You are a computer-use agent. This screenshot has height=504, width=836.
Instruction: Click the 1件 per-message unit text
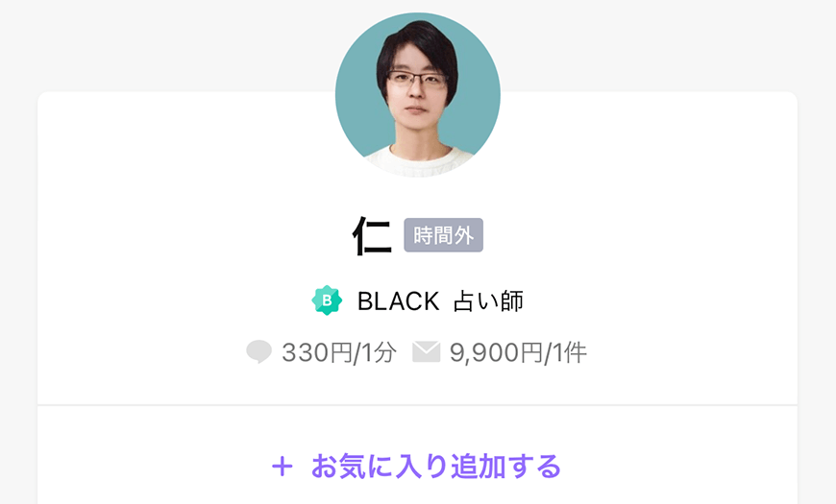pos(570,352)
